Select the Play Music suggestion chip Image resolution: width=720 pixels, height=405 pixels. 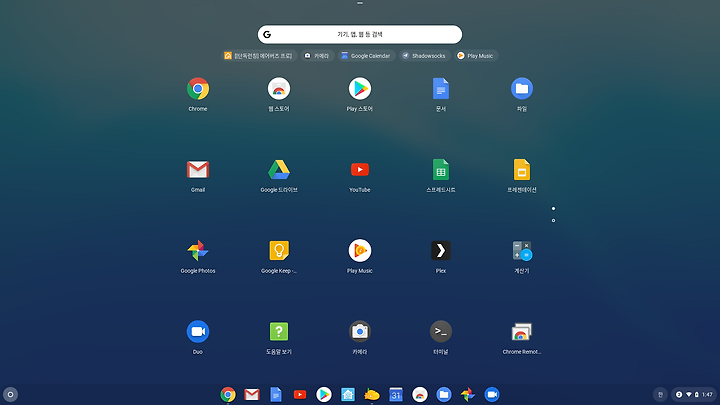click(x=476, y=56)
